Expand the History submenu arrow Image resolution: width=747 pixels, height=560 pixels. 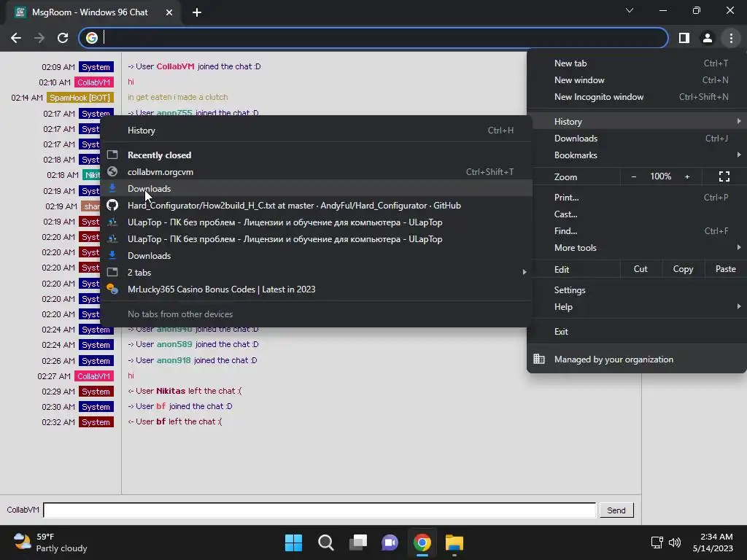[738, 122]
